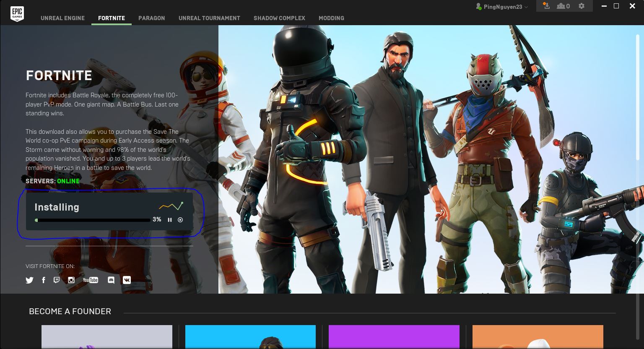Open Fortnite's Twitch channel icon
Viewport: 644px width, 349px height.
[57, 280]
